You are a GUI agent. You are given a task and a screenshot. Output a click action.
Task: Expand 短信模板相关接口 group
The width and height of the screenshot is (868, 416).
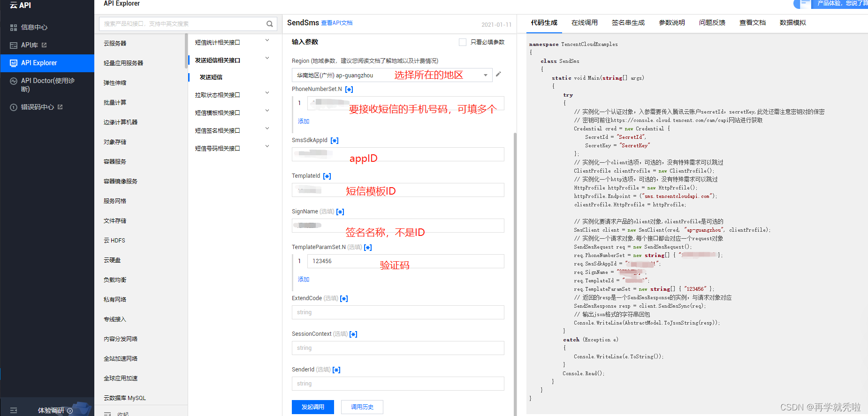(267, 111)
